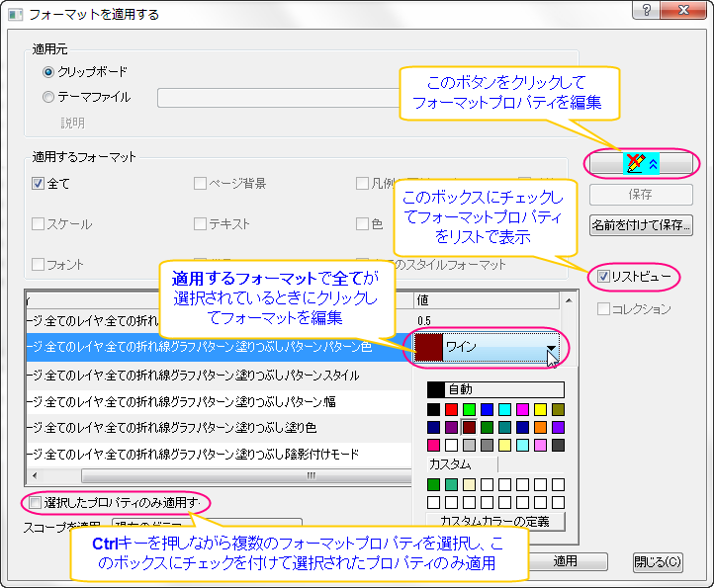Click the 値 column header
This screenshot has height=588, width=714.
point(487,300)
